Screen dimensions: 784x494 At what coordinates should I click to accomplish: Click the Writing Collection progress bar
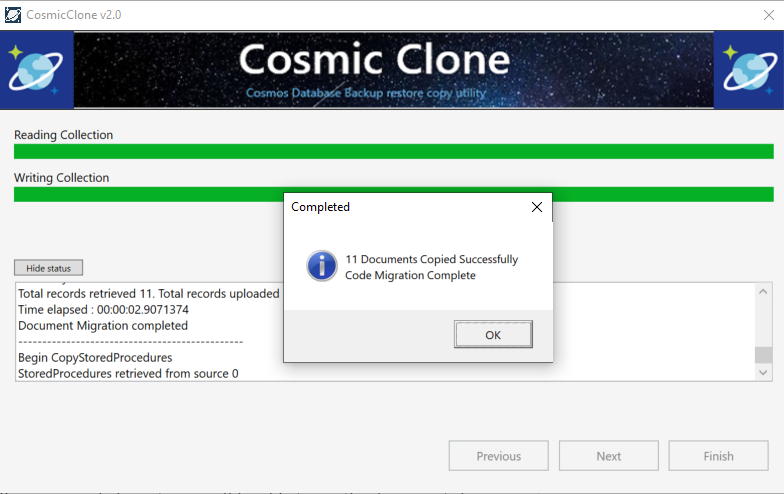[x=394, y=194]
